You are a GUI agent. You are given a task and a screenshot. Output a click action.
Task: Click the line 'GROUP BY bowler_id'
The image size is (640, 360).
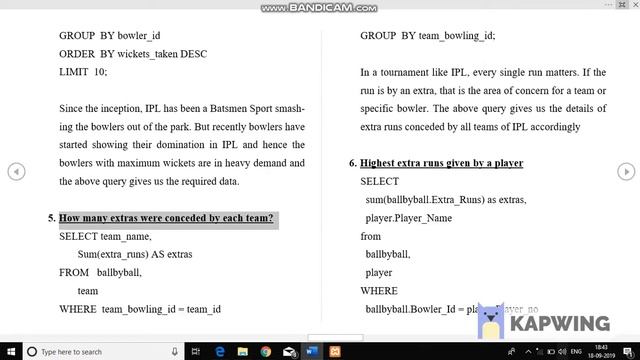pos(110,36)
